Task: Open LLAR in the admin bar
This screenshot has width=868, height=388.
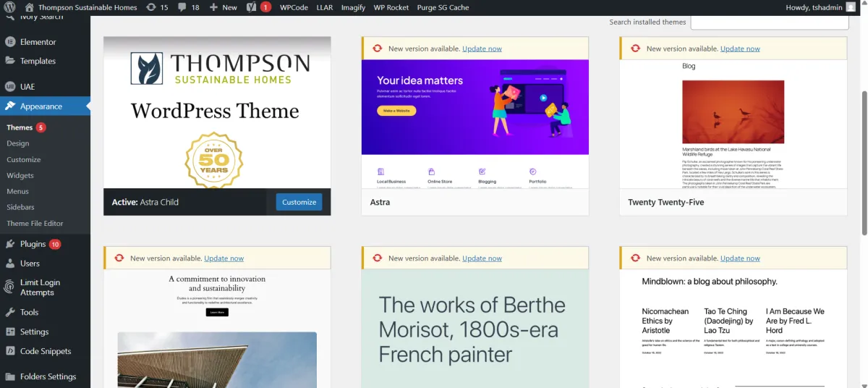Action: 324,7
